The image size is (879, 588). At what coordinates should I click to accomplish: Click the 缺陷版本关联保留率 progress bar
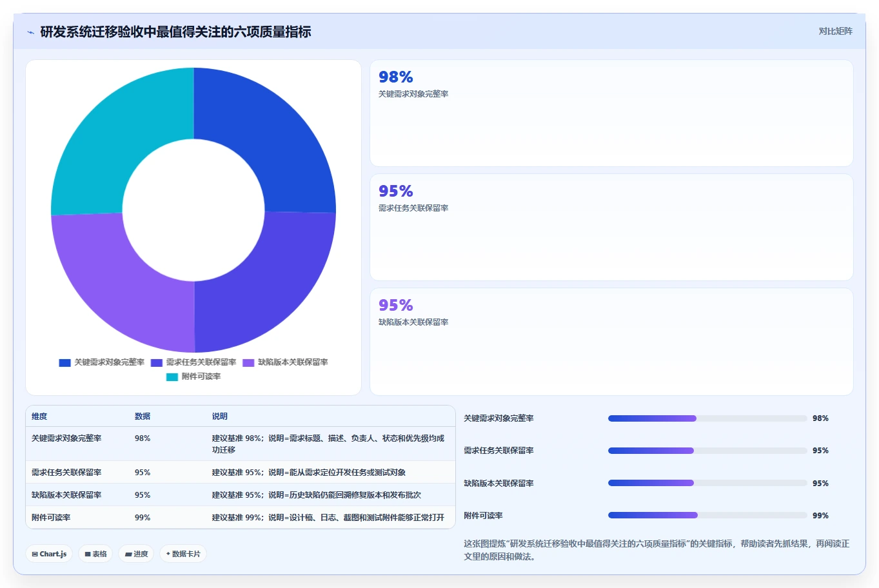(x=707, y=483)
